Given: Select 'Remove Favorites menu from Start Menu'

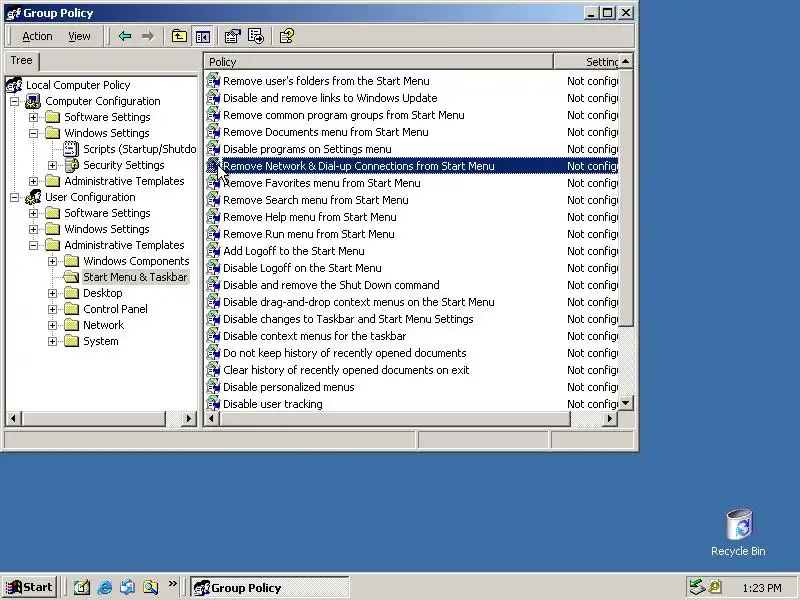Looking at the screenshot, I should coord(322,183).
